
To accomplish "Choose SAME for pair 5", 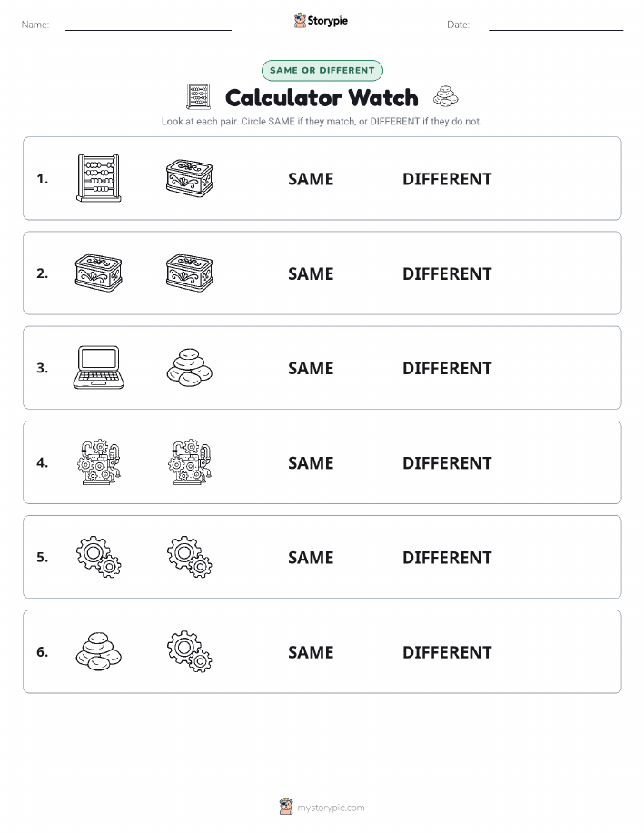I will pyautogui.click(x=311, y=557).
